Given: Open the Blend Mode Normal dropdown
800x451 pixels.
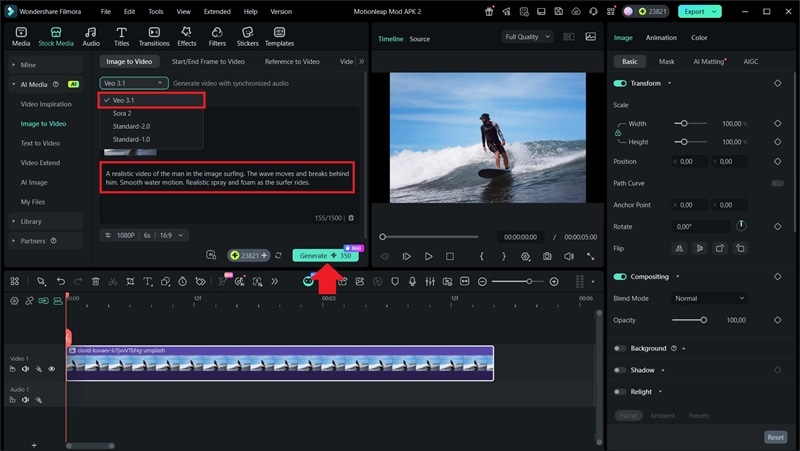Looking at the screenshot, I should click(x=709, y=298).
